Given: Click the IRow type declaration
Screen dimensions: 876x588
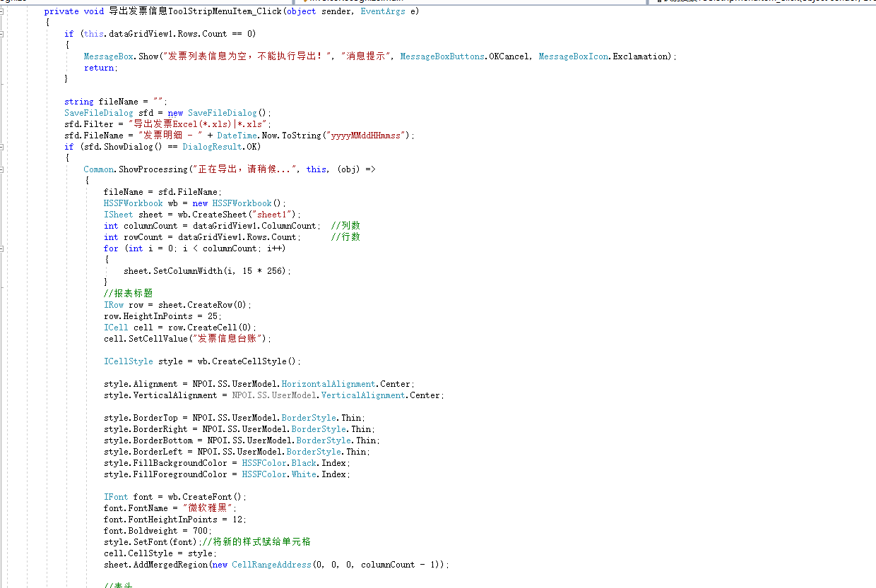Looking at the screenshot, I should point(113,305).
